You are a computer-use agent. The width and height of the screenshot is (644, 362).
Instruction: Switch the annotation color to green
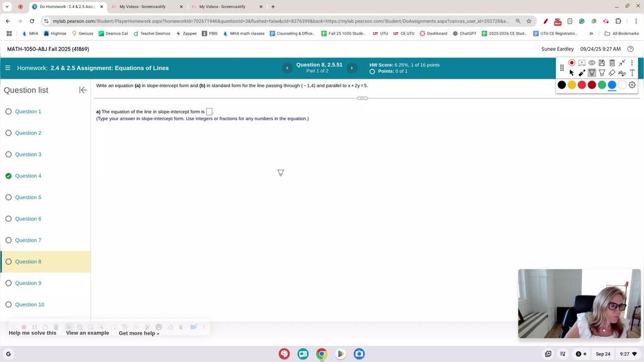click(602, 84)
